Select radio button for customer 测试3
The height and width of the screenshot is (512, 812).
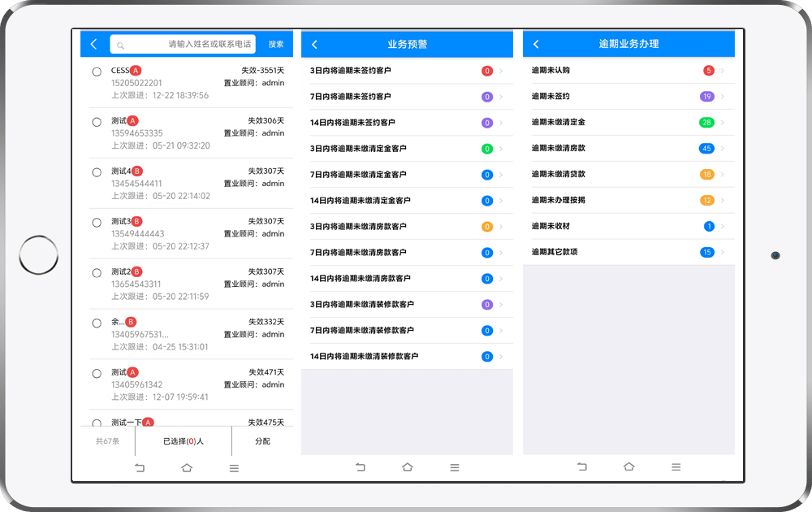click(97, 223)
